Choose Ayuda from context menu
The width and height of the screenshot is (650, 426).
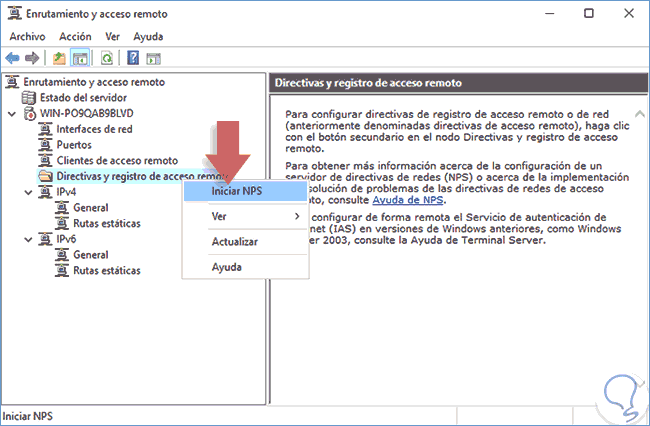click(x=245, y=267)
